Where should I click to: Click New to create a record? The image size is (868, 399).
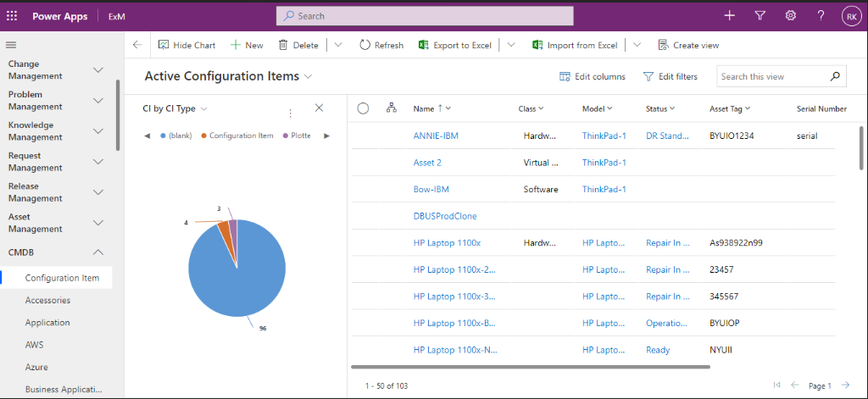[247, 46]
